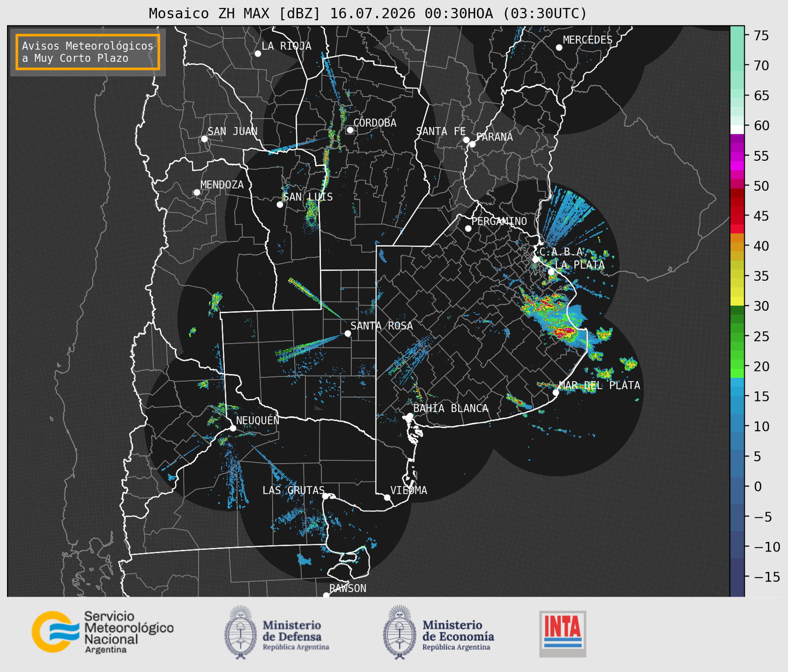
Task: Click the Mercedes city dot
Action: [559, 48]
